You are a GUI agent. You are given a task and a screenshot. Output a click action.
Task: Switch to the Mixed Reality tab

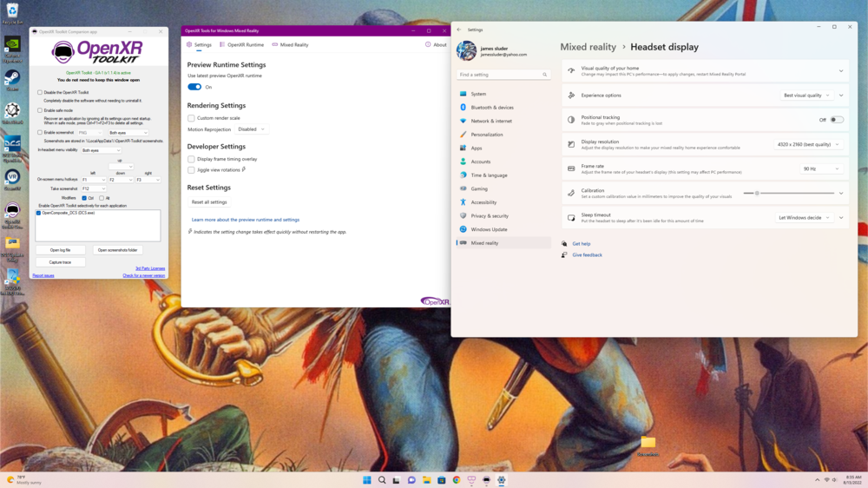[290, 45]
